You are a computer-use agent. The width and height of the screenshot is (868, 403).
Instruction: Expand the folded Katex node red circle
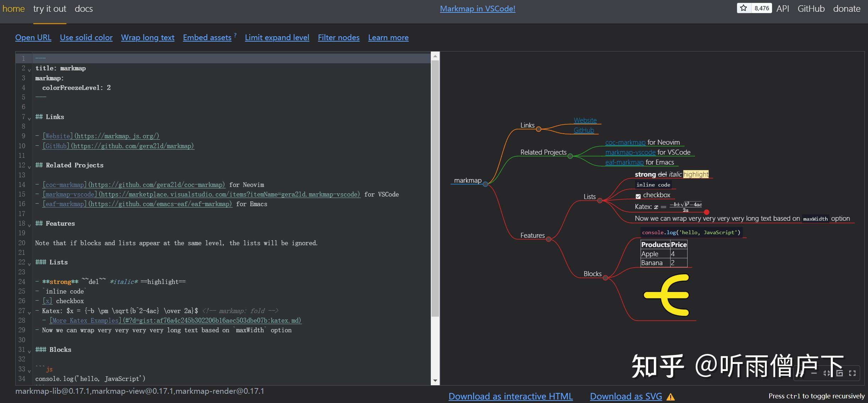[x=706, y=212]
